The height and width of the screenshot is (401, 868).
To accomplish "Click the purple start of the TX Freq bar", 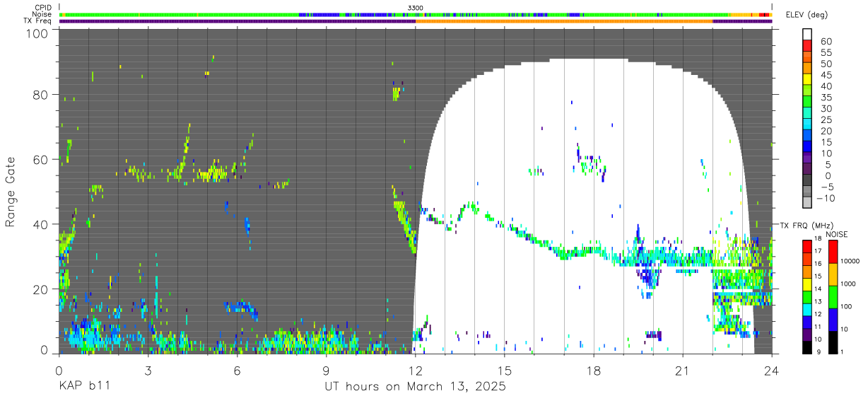I will click(x=237, y=21).
